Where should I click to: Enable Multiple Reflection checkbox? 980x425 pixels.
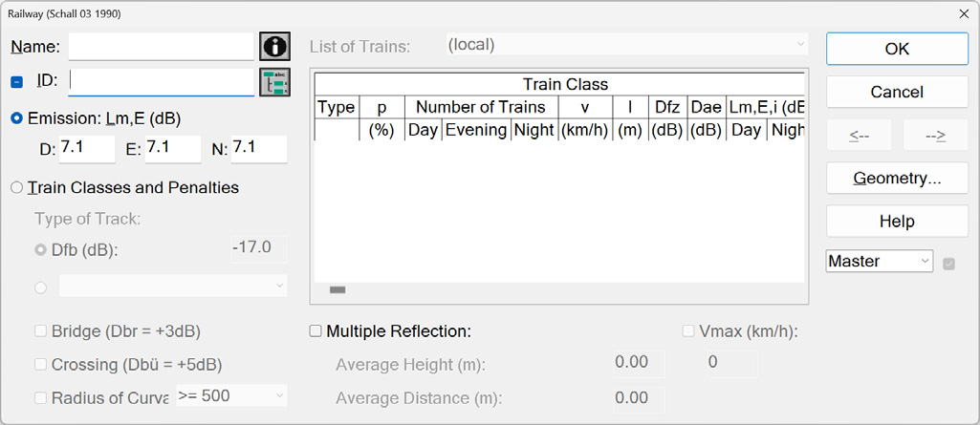pos(316,331)
